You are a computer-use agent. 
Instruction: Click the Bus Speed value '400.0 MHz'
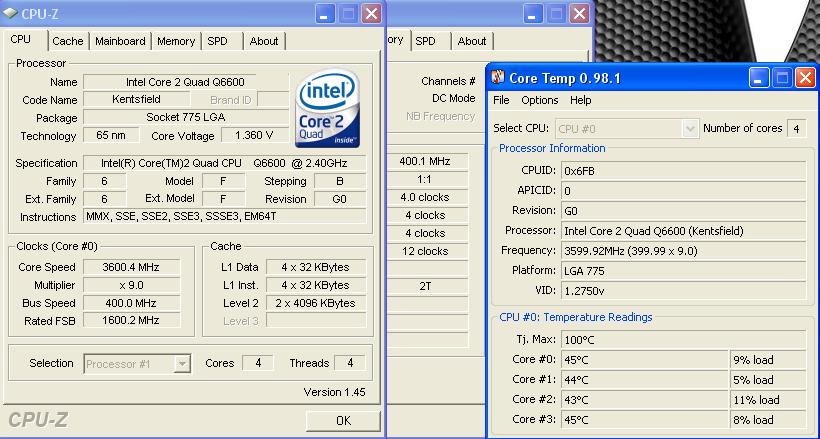pos(131,303)
